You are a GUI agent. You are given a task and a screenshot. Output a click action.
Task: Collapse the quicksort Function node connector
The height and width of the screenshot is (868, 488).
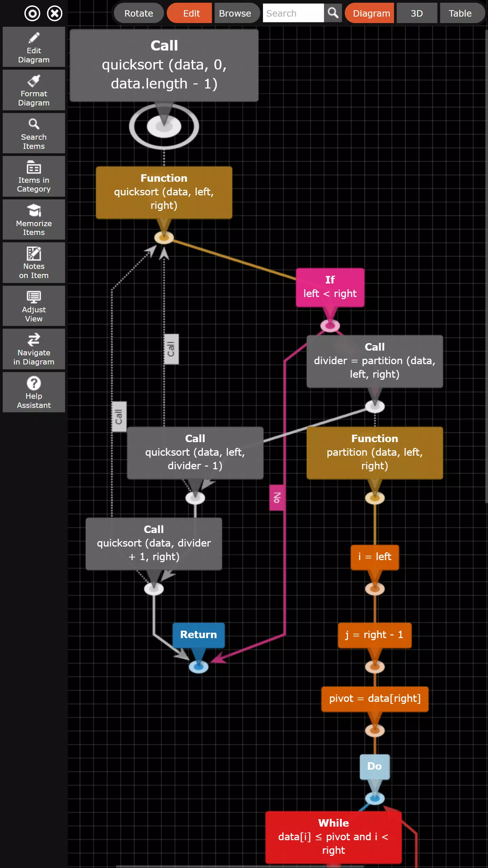point(164,237)
